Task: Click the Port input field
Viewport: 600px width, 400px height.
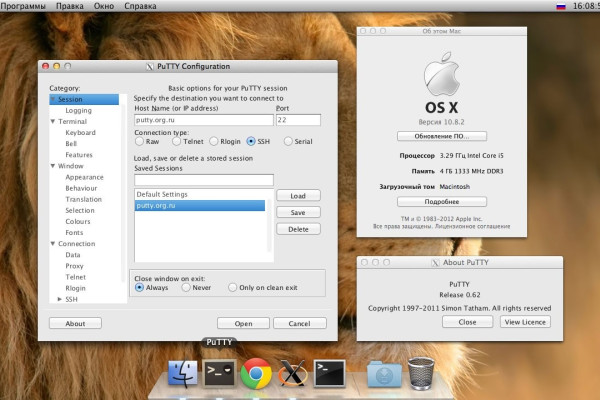Action: pos(298,120)
